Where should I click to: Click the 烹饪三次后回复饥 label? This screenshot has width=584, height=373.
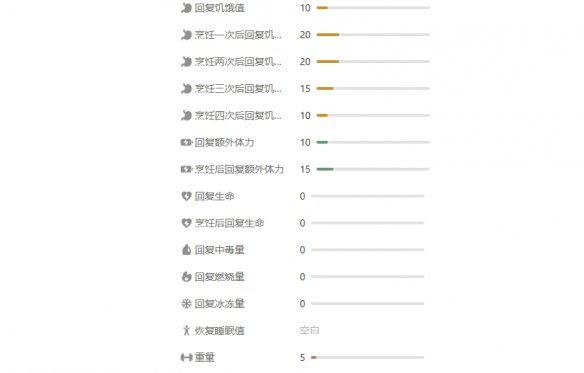click(x=238, y=89)
